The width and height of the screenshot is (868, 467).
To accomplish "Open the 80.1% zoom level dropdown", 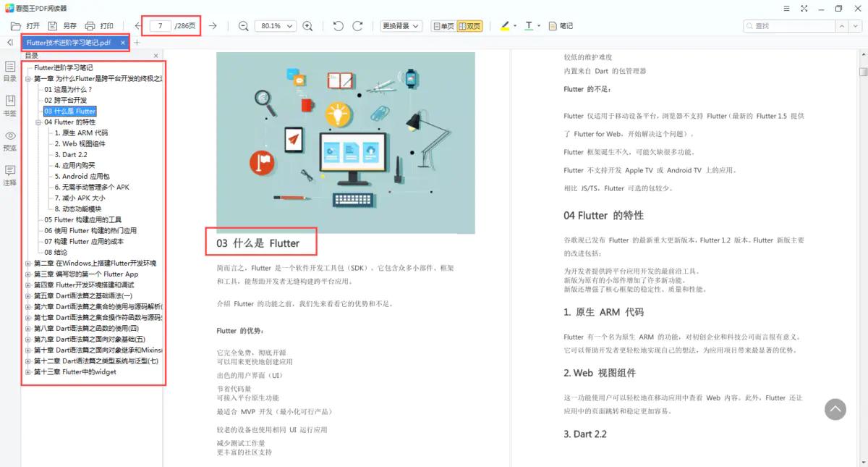I will click(x=276, y=25).
